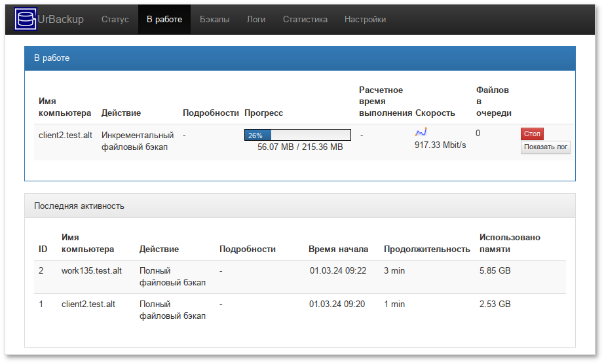Click the ID 1 cell
This screenshot has width=604, height=364.
41,304
